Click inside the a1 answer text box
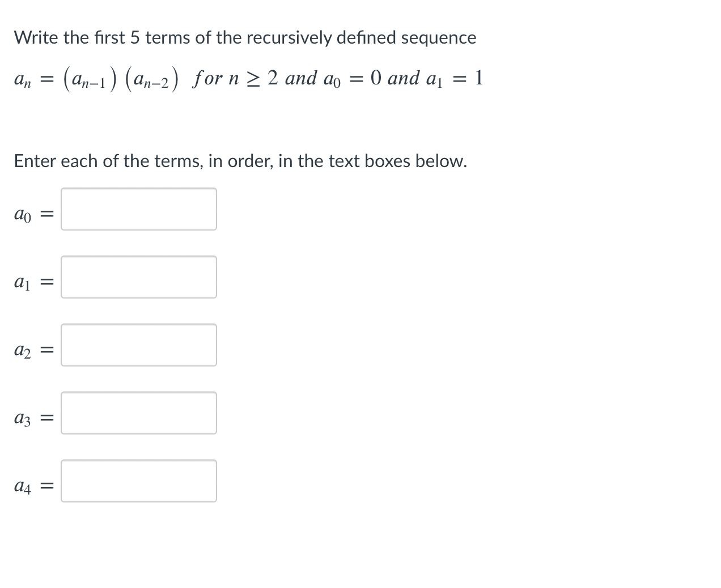The image size is (721, 588). point(138,277)
